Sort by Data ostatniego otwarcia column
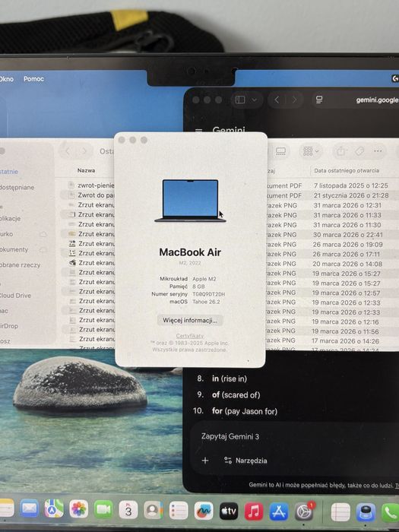 [x=347, y=170]
